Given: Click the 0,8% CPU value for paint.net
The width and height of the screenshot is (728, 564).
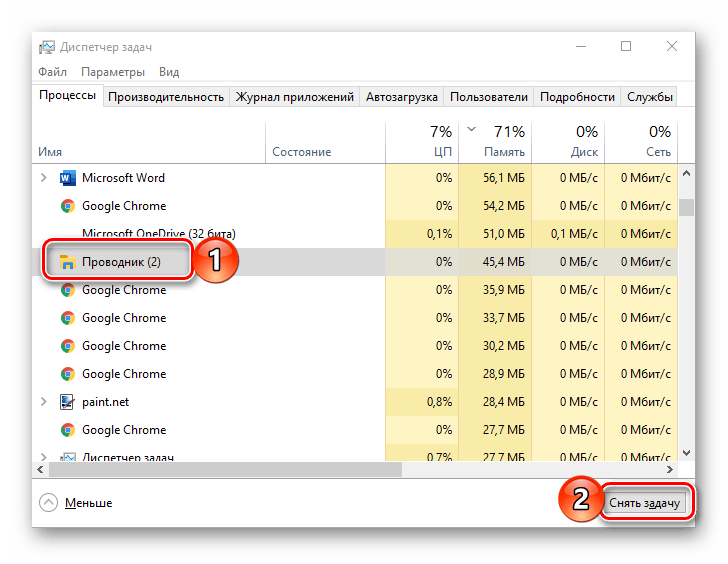Looking at the screenshot, I should tap(439, 402).
